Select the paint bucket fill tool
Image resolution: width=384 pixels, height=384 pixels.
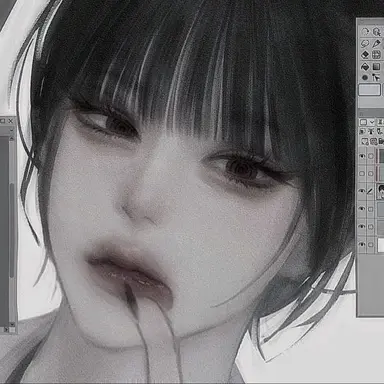366,66
